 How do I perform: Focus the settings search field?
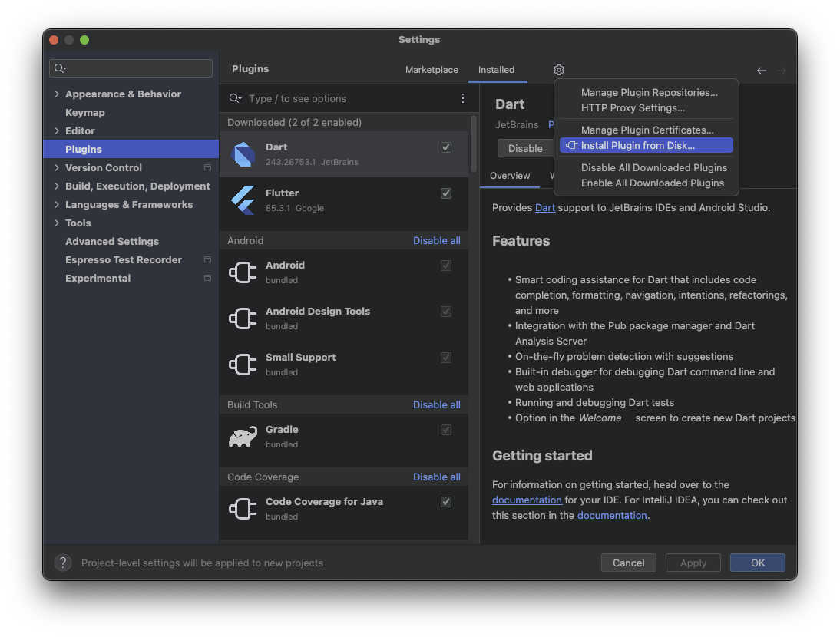[x=131, y=68]
